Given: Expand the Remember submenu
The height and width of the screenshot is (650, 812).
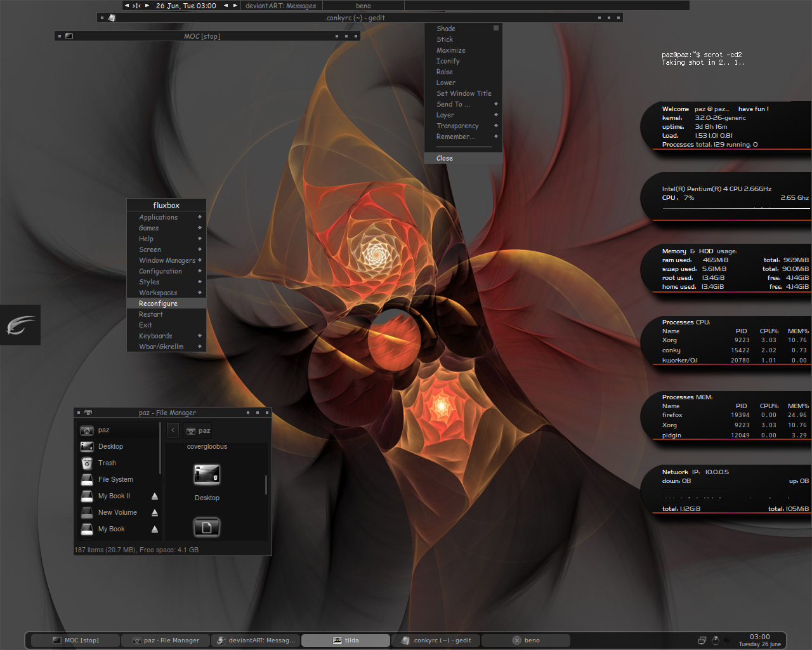Looking at the screenshot, I should 463,136.
